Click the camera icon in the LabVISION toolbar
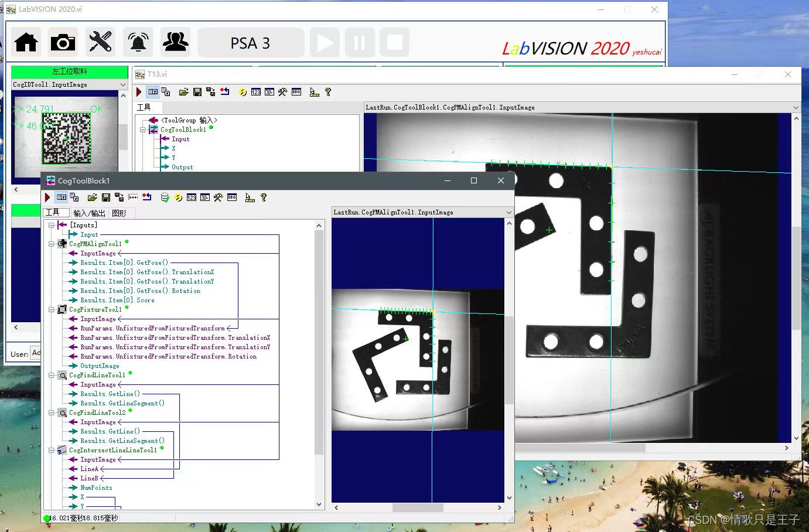809x532 pixels. [63, 42]
